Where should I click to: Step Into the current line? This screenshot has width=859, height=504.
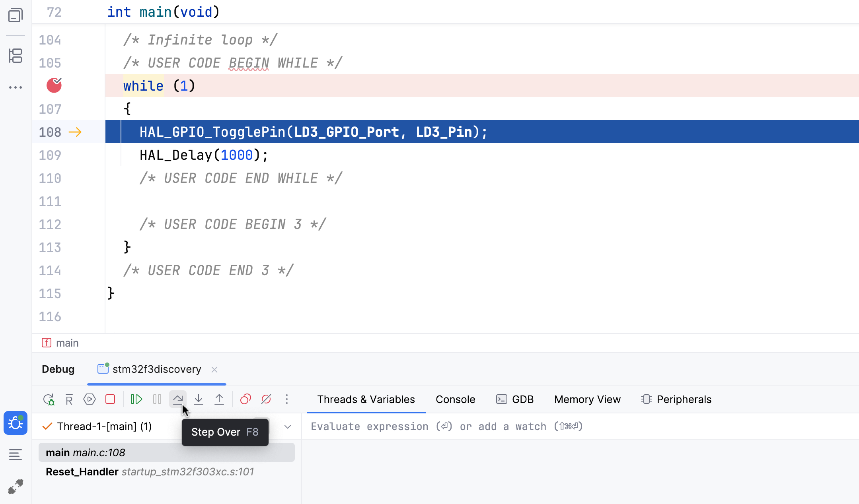pos(199,399)
